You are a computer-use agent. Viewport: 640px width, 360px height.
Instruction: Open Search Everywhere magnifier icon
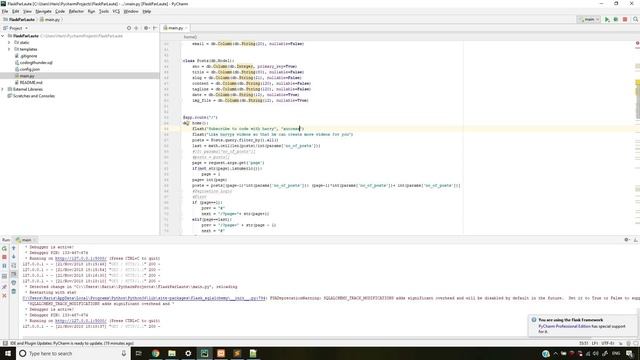pyautogui.click(x=636, y=19)
